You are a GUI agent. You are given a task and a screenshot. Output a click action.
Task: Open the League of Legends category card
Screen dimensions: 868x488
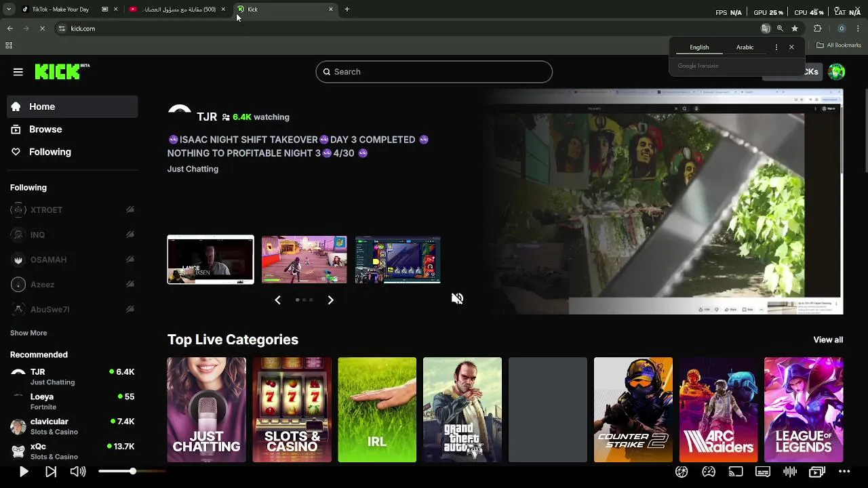click(x=804, y=410)
